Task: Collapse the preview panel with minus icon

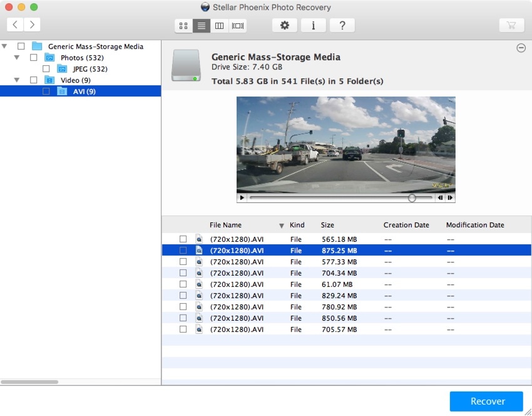Action: [521, 48]
